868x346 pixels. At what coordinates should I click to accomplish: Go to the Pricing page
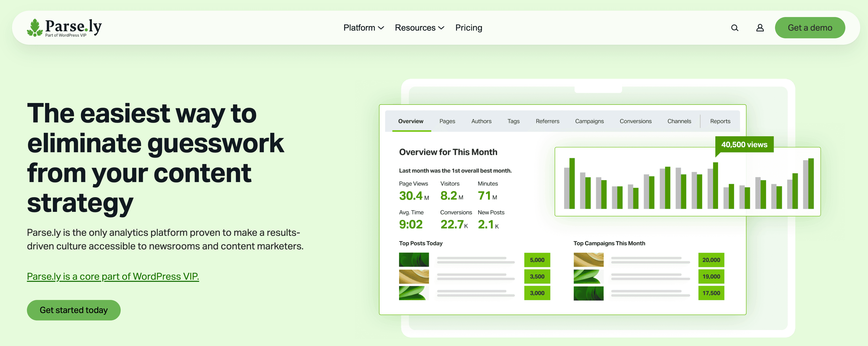pyautogui.click(x=469, y=28)
